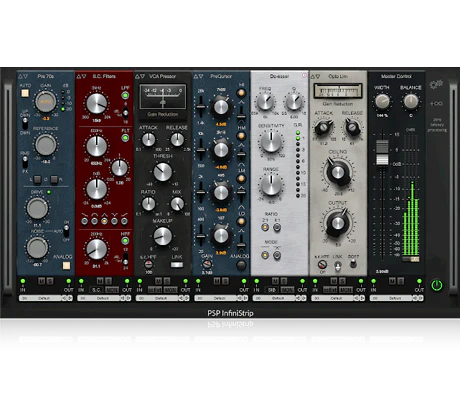Toggle the LPF LED in S.C. Filters
The image size is (460, 416).
pyautogui.click(x=125, y=96)
